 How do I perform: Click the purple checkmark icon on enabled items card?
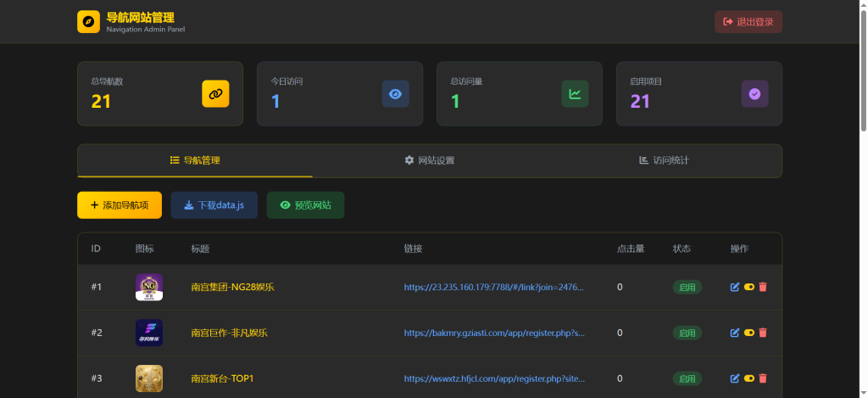click(x=754, y=93)
